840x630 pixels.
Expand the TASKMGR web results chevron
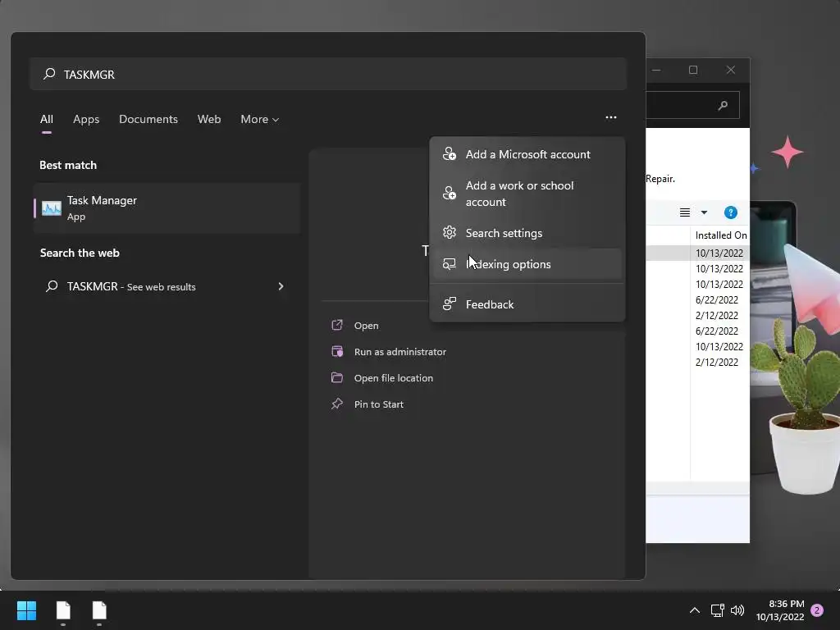[x=281, y=286]
